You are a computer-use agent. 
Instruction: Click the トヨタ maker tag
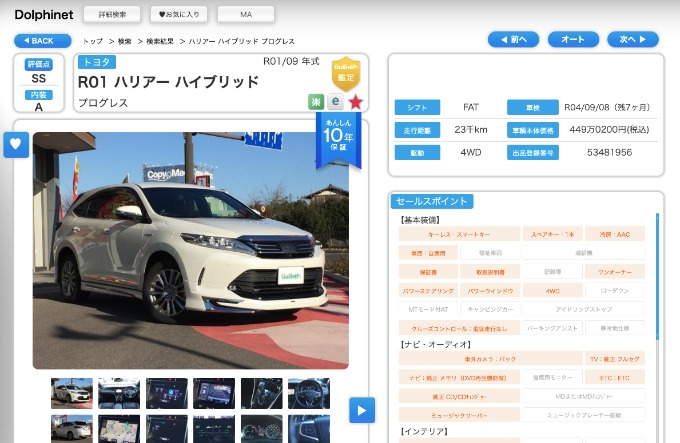97,62
